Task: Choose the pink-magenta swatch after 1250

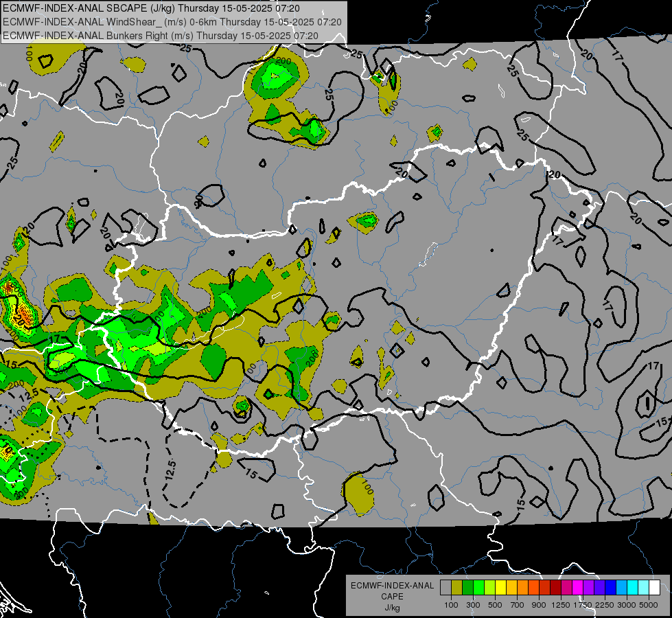Action: 566,587
